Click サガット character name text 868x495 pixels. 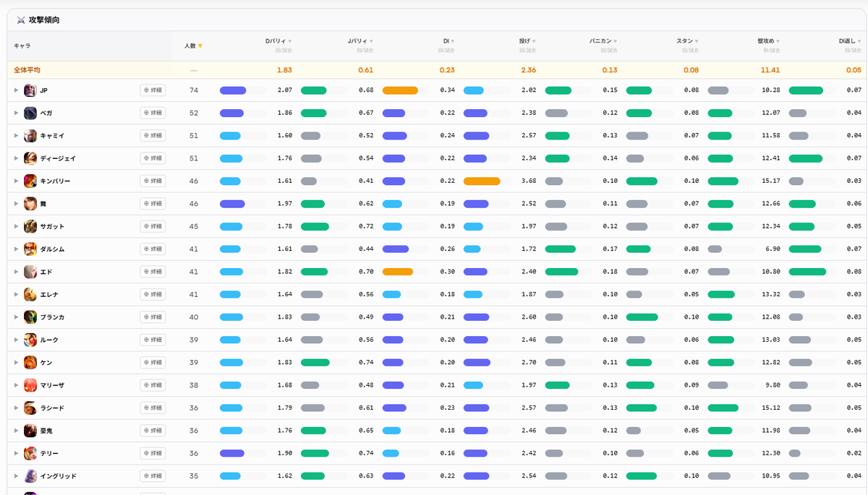52,227
